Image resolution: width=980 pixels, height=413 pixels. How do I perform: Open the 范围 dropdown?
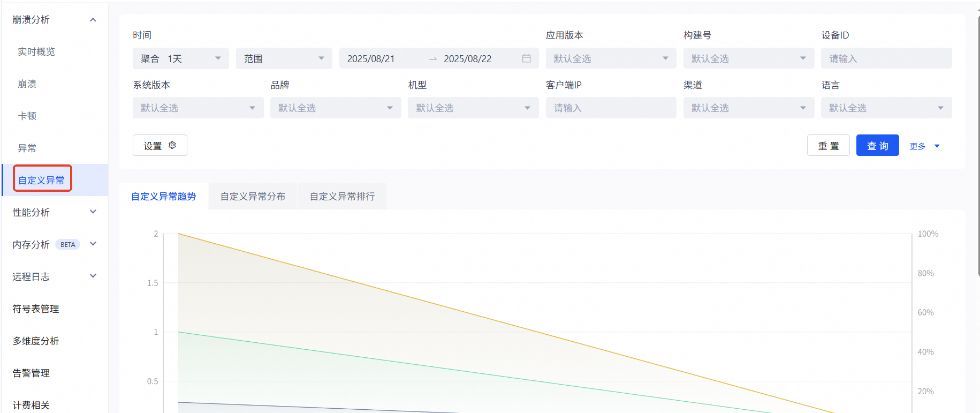tap(284, 58)
